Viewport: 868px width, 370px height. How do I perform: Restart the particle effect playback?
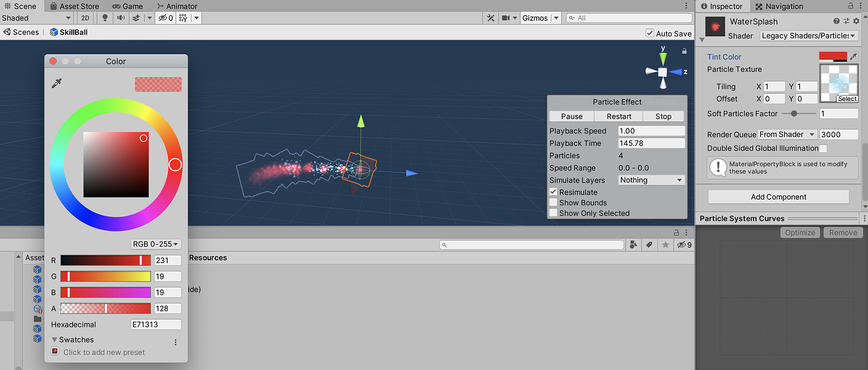[x=618, y=116]
